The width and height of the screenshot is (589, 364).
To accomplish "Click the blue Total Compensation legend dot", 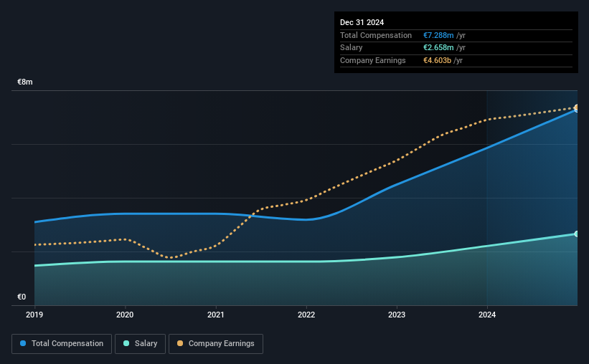I will tap(23, 343).
